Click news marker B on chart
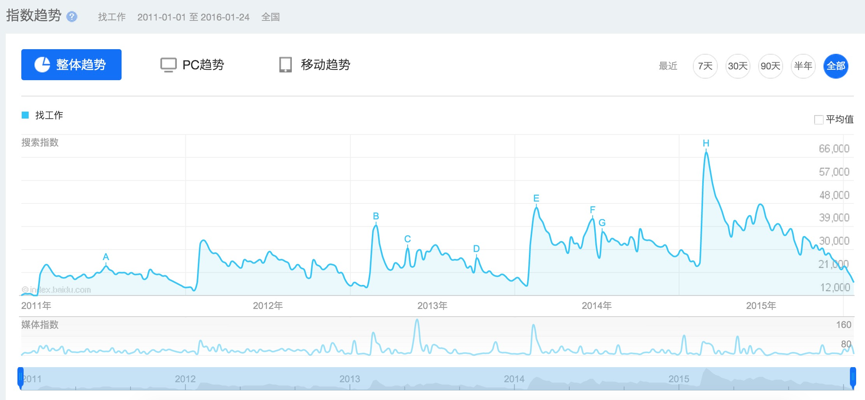This screenshot has height=400, width=865. click(376, 216)
